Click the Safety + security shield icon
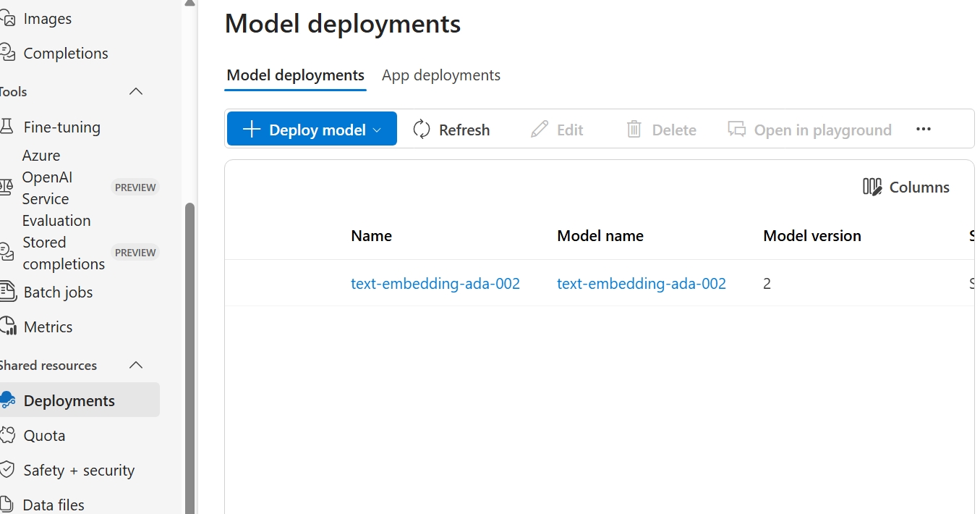This screenshot has width=980, height=514. [x=7, y=470]
